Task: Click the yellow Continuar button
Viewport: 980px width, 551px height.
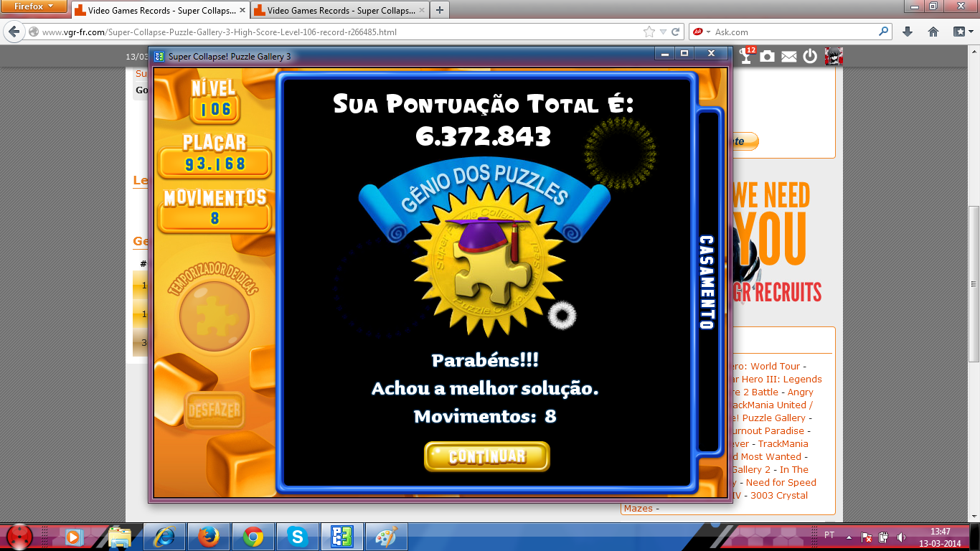Action: click(x=486, y=456)
